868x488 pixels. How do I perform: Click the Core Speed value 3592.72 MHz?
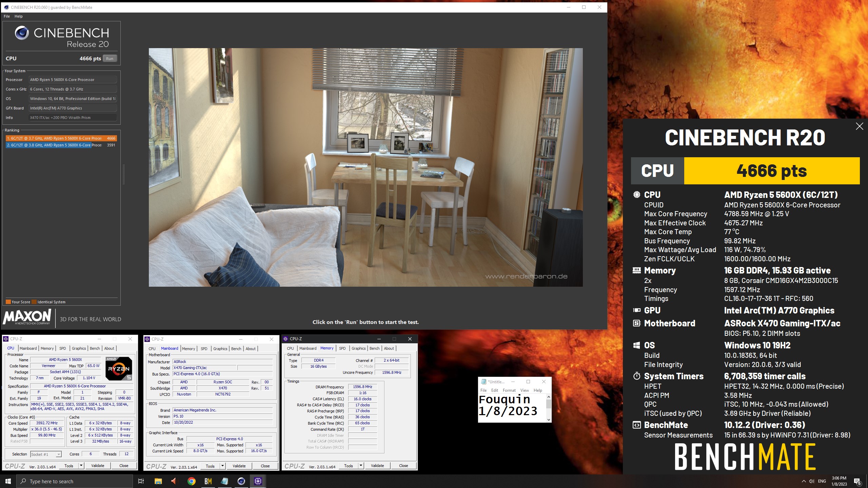coord(47,423)
